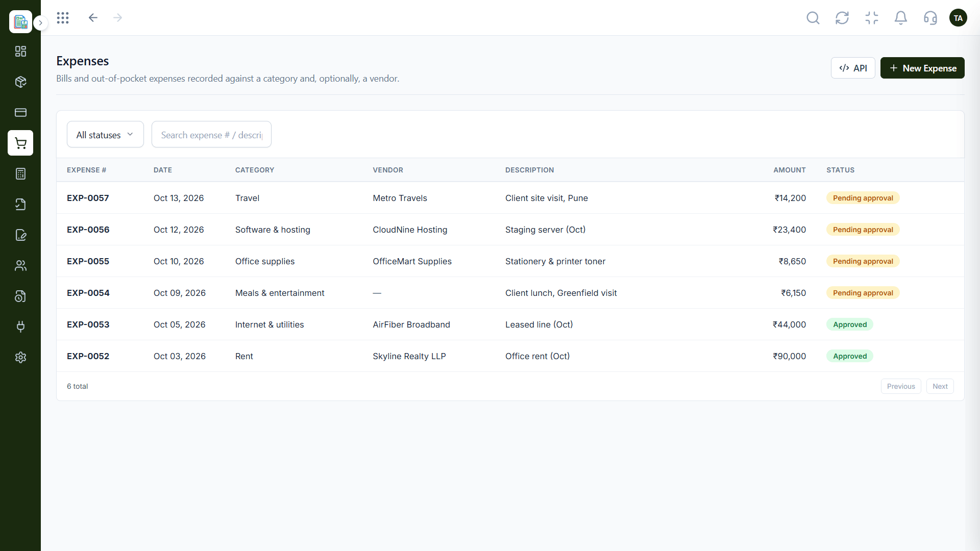Open expense EXP-0057

(x=88, y=198)
